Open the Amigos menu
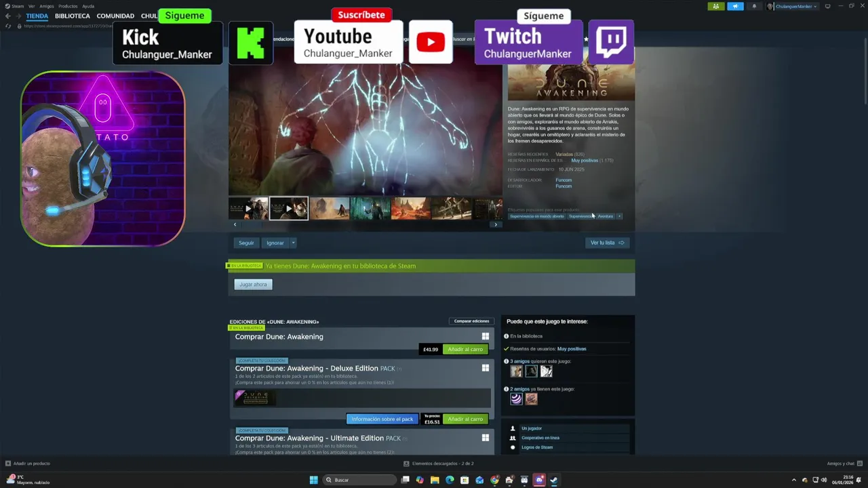Screen dimensions: 868x488 pos(46,6)
